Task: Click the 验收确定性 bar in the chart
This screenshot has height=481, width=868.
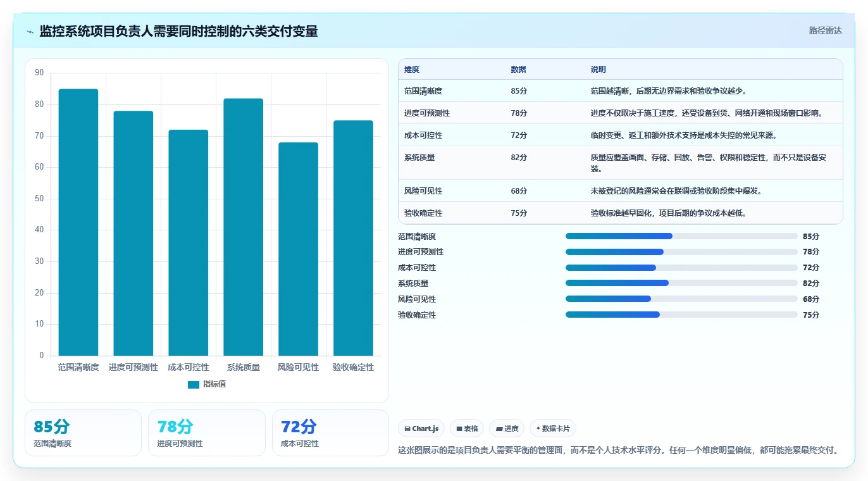Action: (354, 238)
